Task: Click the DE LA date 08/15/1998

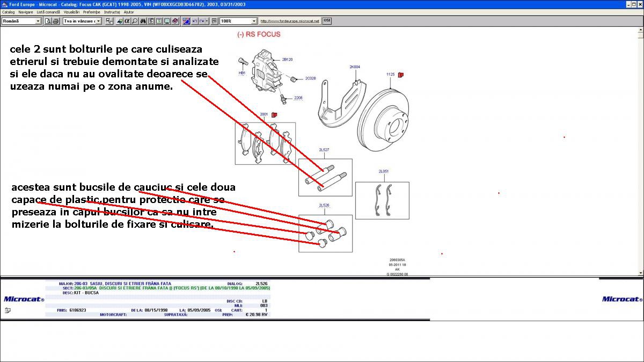Action: pyautogui.click(x=156, y=310)
